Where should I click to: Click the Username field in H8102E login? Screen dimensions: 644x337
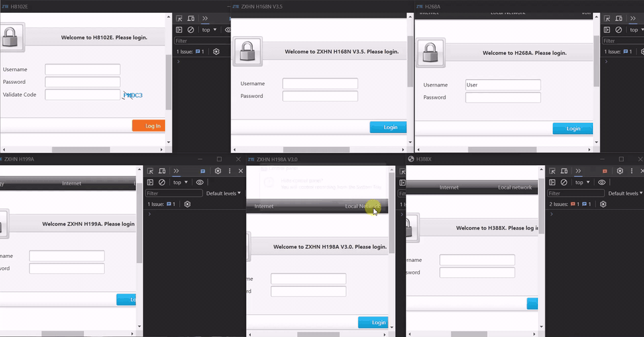click(x=83, y=69)
